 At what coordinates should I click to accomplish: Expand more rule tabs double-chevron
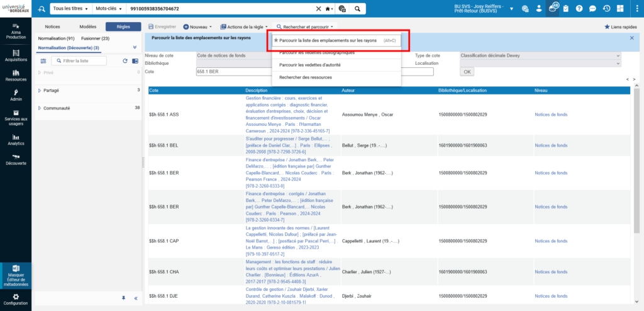pos(135,47)
